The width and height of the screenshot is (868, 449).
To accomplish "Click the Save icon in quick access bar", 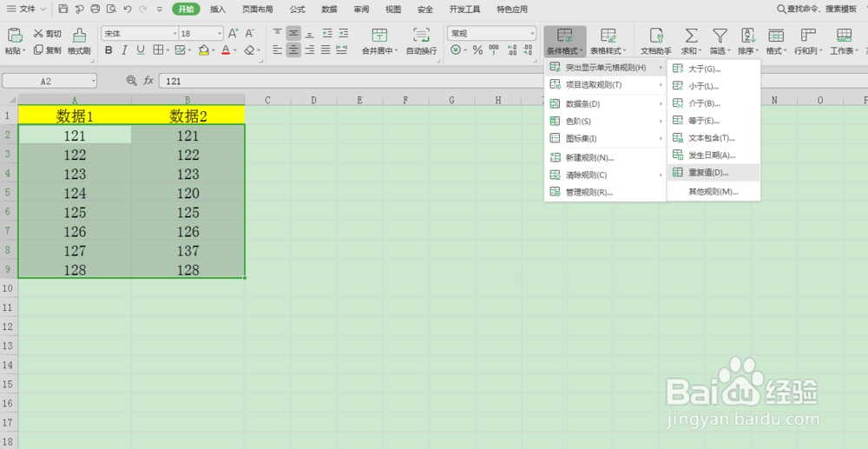I will [63, 10].
